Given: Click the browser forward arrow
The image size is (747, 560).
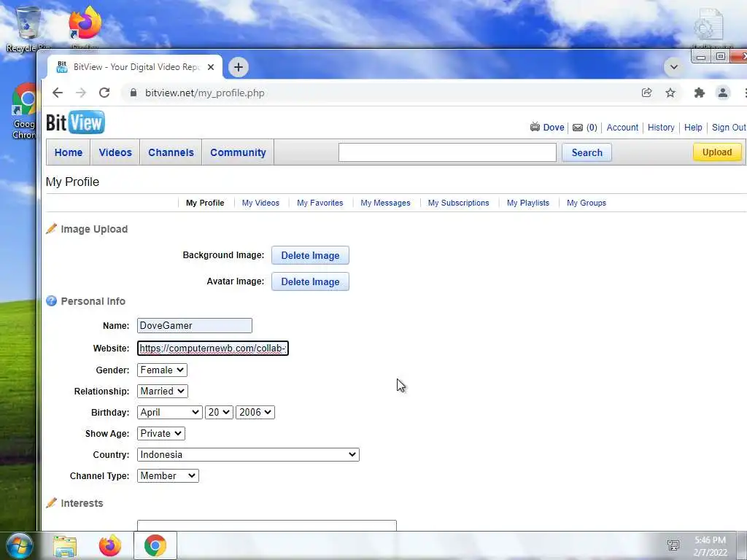Looking at the screenshot, I should tap(81, 93).
